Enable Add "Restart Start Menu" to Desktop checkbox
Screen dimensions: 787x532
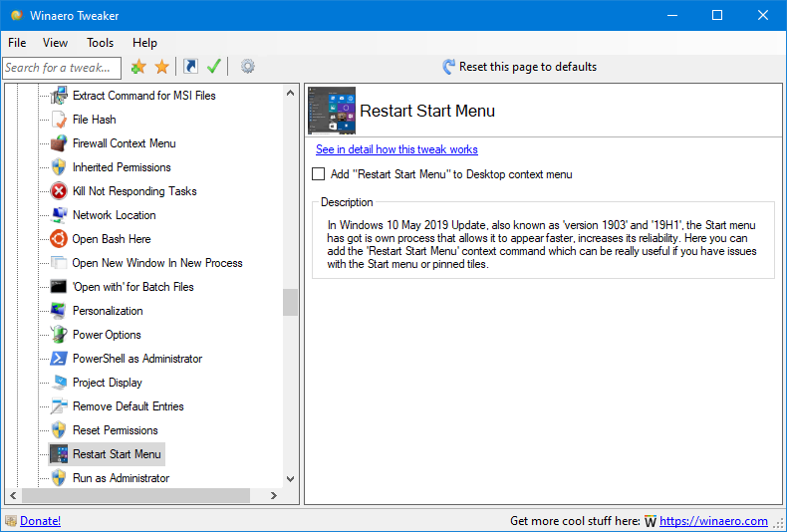(x=318, y=174)
